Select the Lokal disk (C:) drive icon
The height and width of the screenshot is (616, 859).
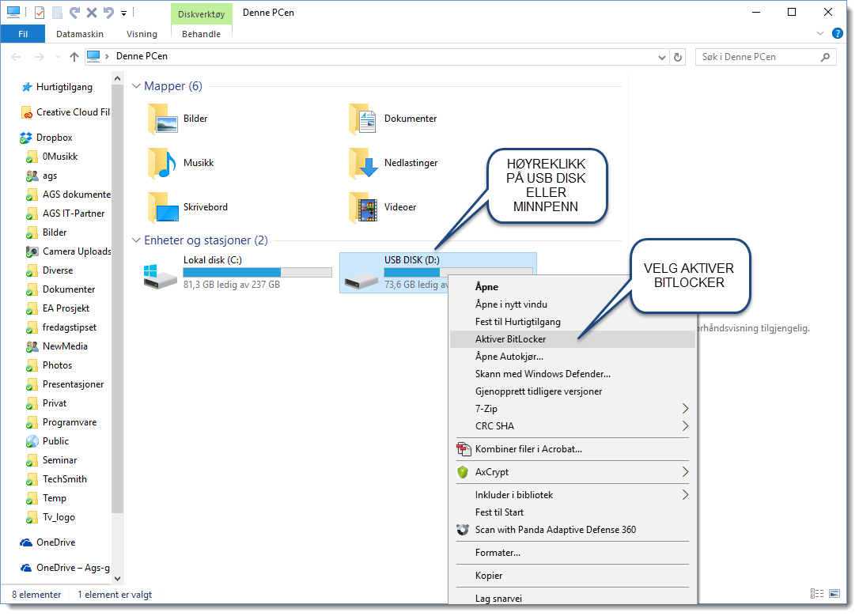pyautogui.click(x=161, y=273)
